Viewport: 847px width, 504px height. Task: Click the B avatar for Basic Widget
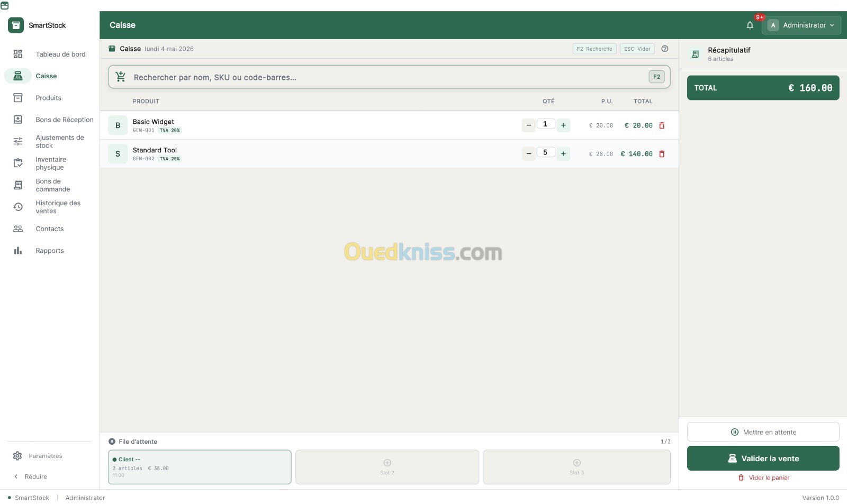coord(118,125)
